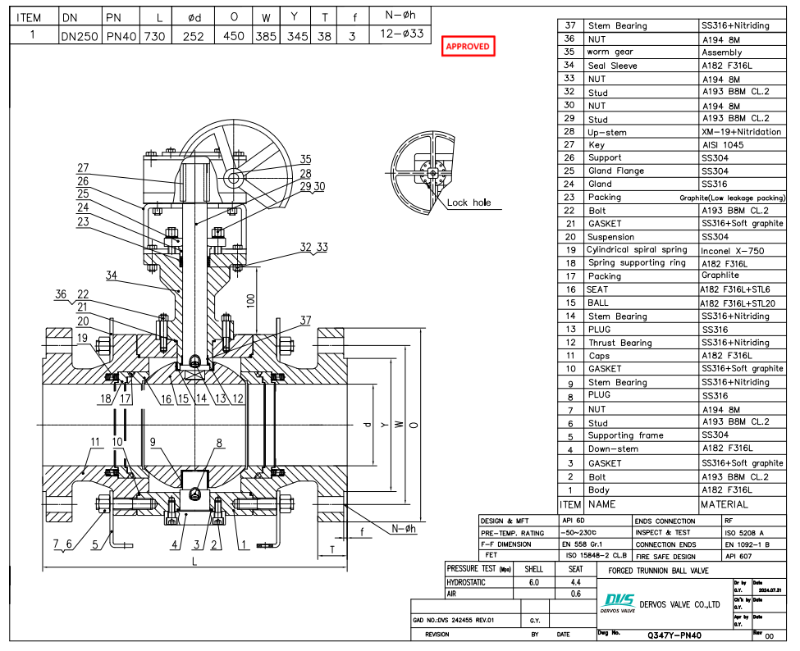Click air seat pressure 0.6
The height and width of the screenshot is (651, 800).
tap(576, 594)
